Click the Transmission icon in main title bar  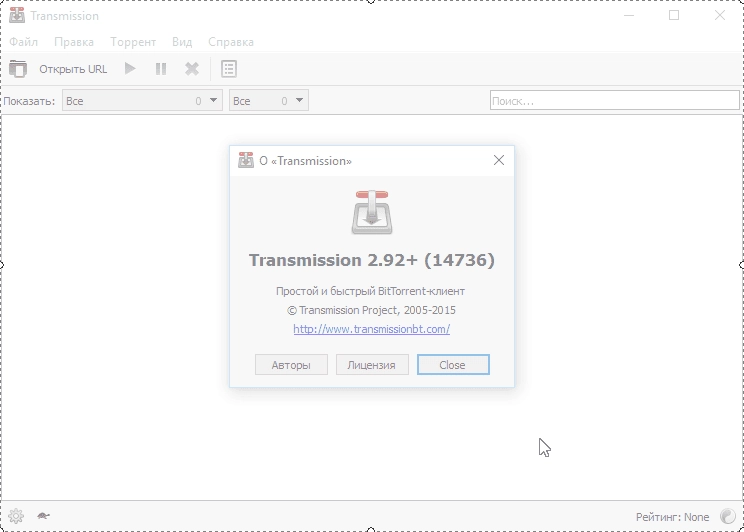click(x=17, y=15)
